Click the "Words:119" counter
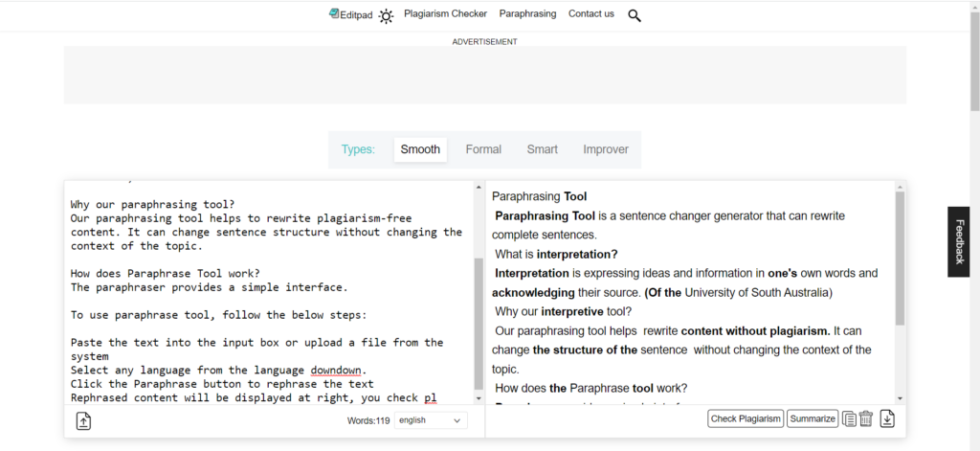 click(x=368, y=421)
